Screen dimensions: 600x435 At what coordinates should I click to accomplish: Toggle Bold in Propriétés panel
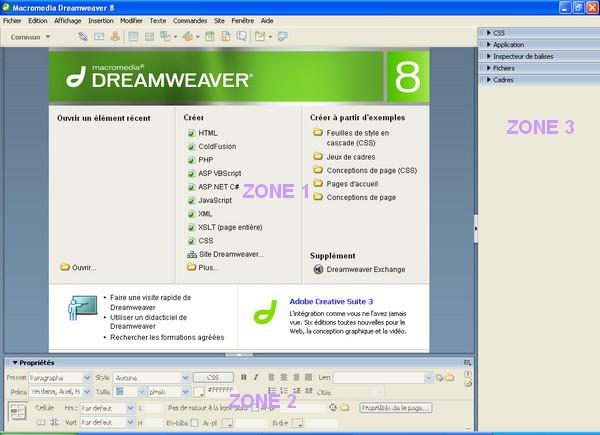click(244, 377)
